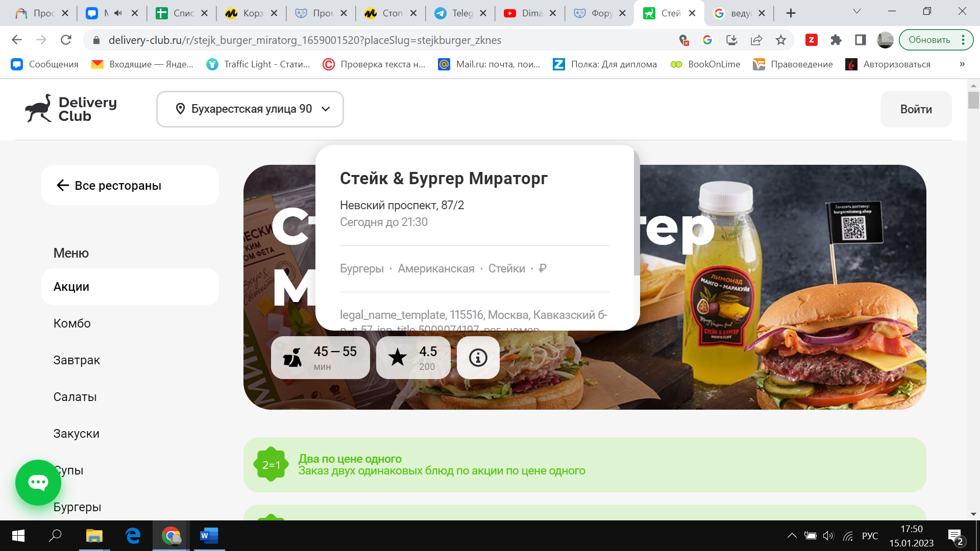The image size is (980, 551).
Task: Open the share page icon in address bar
Action: 756,40
